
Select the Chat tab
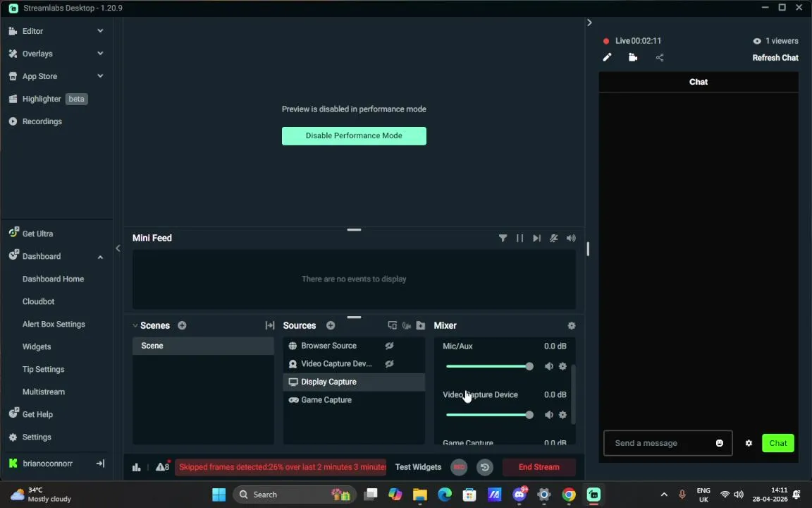point(698,82)
